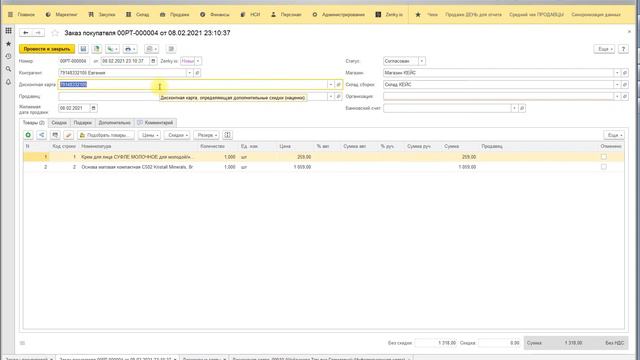Open Еще menu of goods table
640x360 pixels.
tap(614, 135)
